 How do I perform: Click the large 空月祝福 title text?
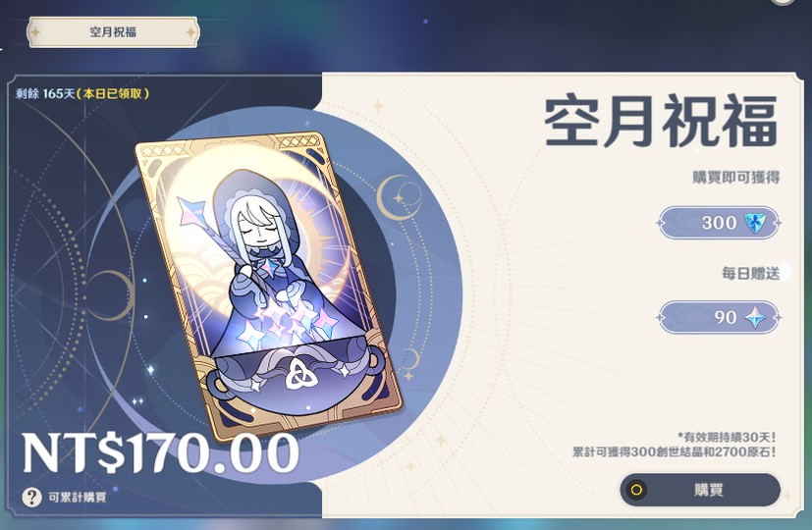(x=662, y=121)
